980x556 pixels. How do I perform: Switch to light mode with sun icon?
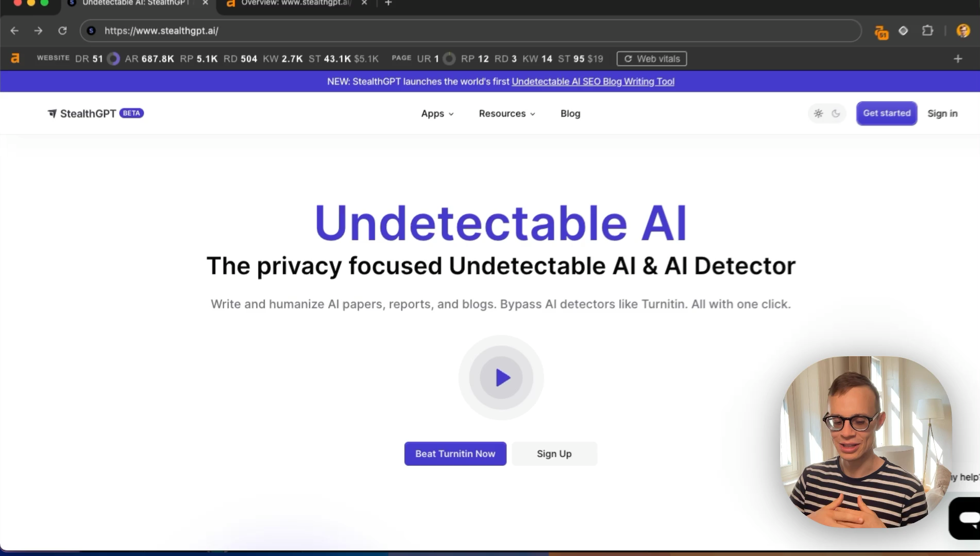pyautogui.click(x=818, y=113)
